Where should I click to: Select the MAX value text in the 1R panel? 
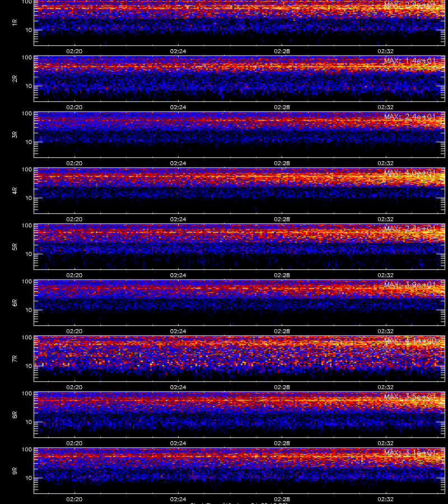click(x=410, y=5)
